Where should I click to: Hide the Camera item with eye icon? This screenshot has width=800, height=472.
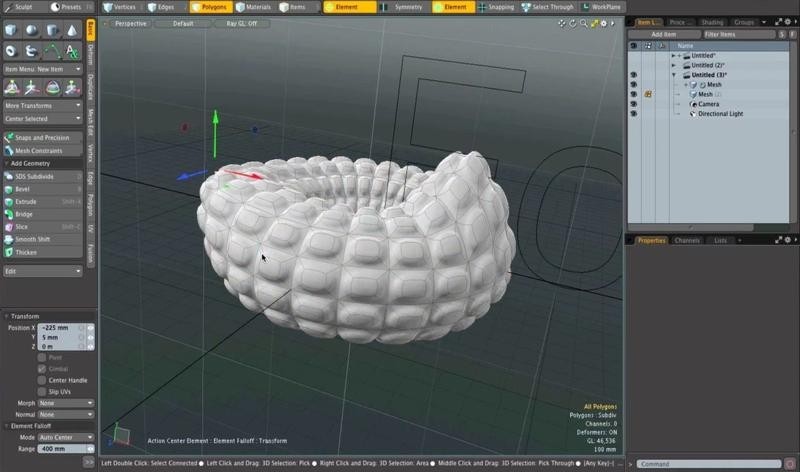click(633, 104)
